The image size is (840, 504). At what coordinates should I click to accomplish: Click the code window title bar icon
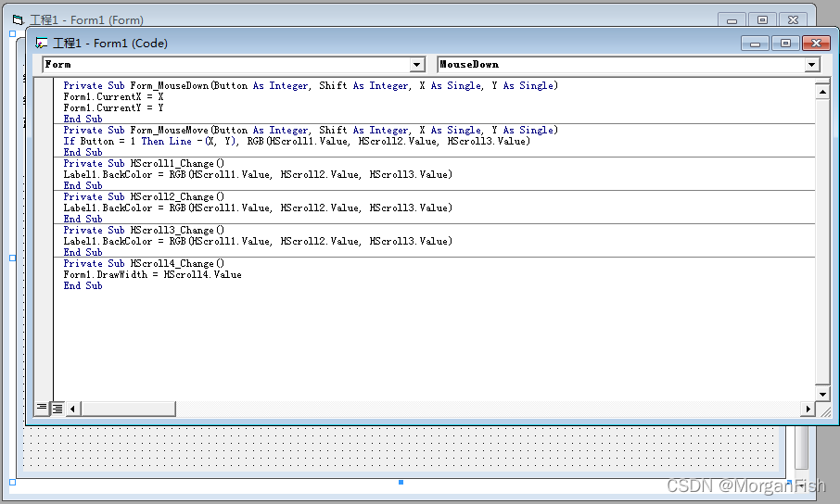(41, 43)
